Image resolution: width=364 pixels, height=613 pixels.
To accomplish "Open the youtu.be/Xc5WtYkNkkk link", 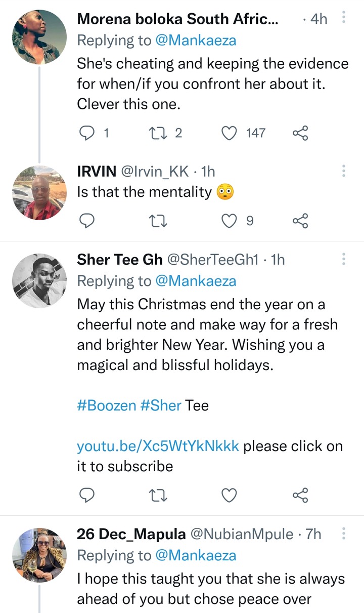I will [158, 446].
